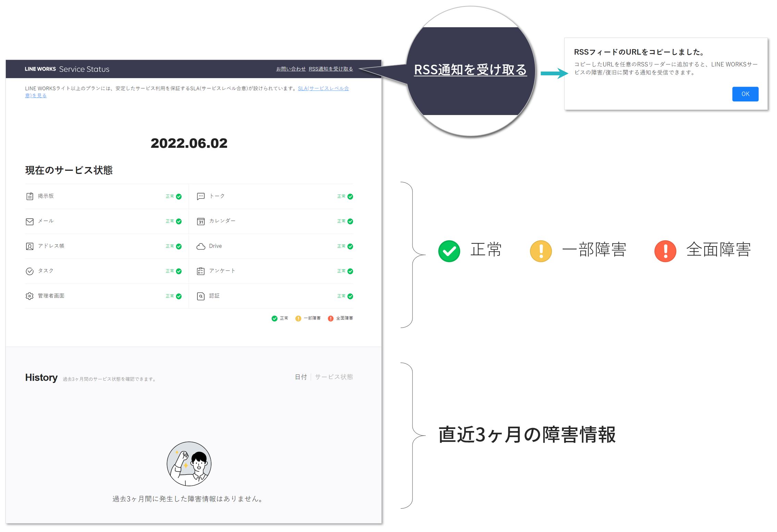Viewport: 777px width, 532px height.
Task: Click RSS通知を受け取る link in header
Action: point(331,69)
